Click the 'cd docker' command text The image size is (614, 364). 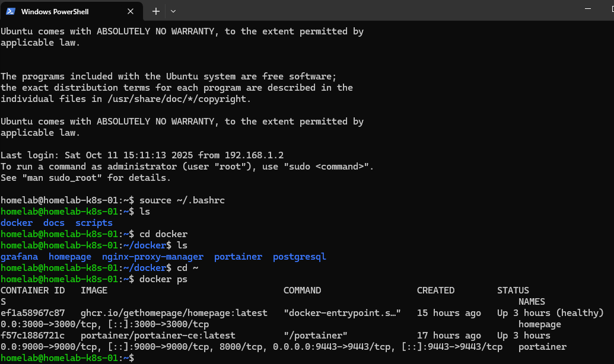[x=163, y=234]
